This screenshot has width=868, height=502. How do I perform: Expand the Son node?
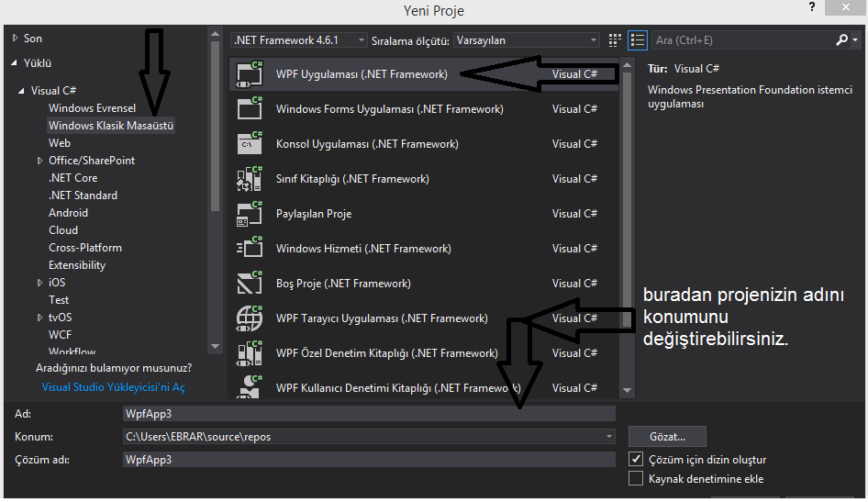click(15, 39)
